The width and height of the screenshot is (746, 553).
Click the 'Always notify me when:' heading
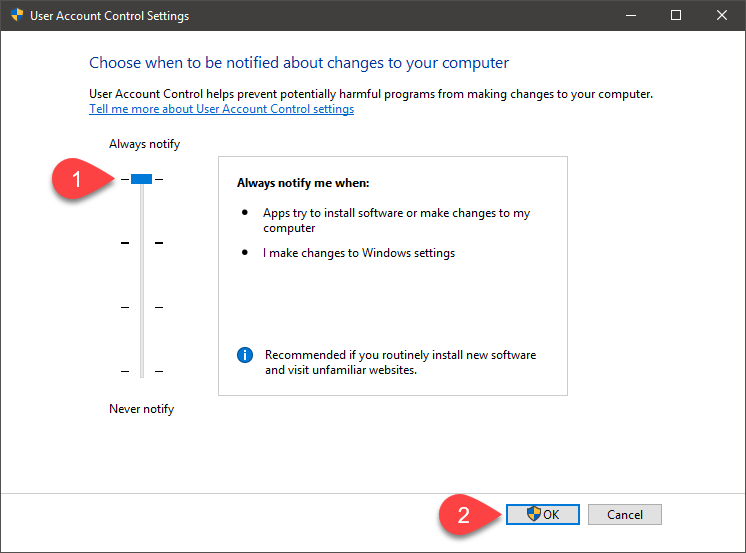point(303,183)
